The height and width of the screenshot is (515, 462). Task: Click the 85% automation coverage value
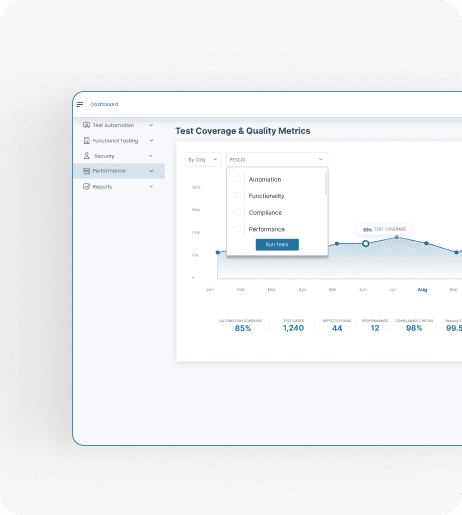coord(243,328)
